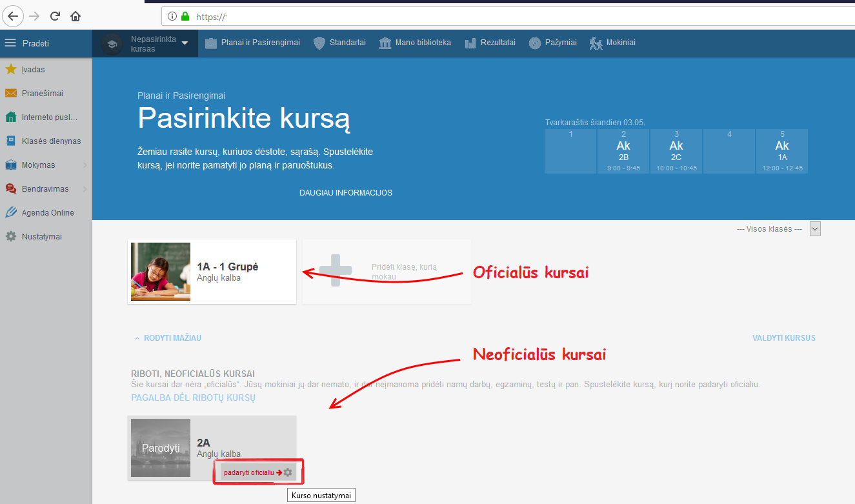
Task: Open Agenda Online pencil icon
Action: (x=10, y=213)
